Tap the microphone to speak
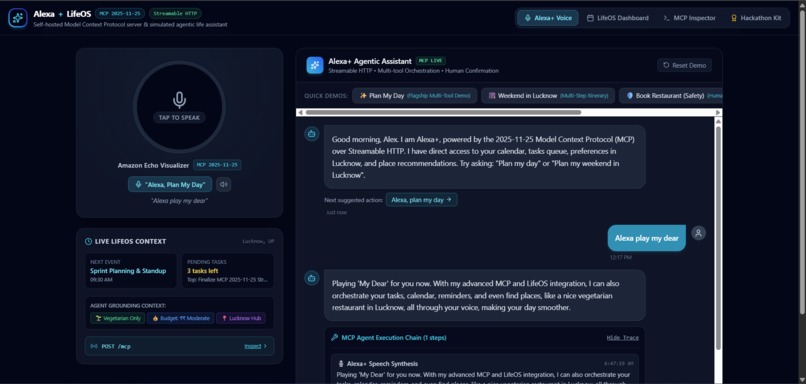806x384 pixels. tap(179, 106)
